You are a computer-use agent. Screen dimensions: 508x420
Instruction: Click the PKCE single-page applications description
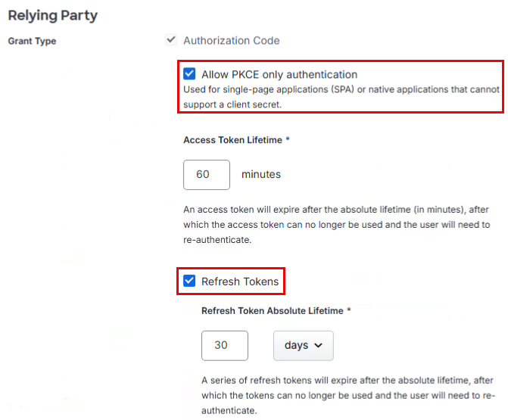click(341, 97)
